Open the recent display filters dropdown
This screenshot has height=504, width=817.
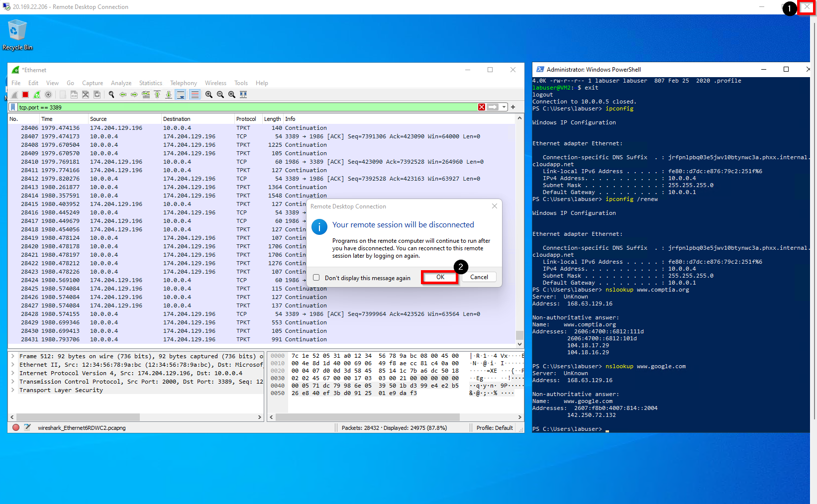point(504,107)
